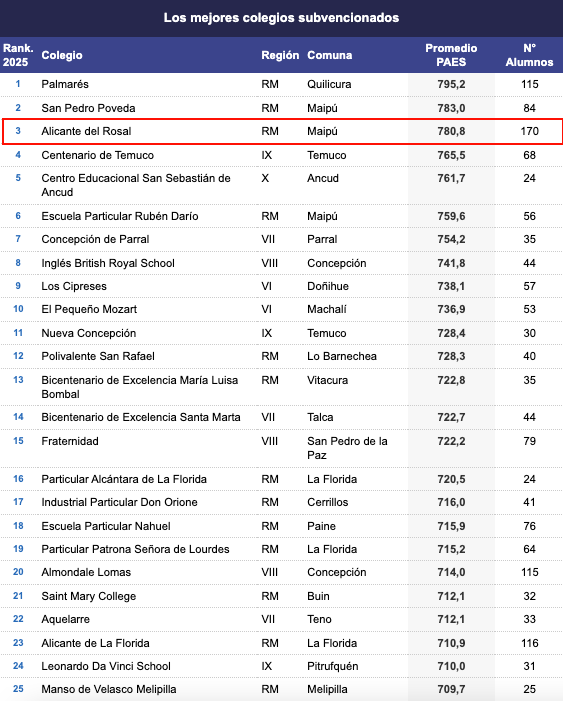Click Leonardo Da Vinci School name
This screenshot has width=563, height=701.
point(106,666)
